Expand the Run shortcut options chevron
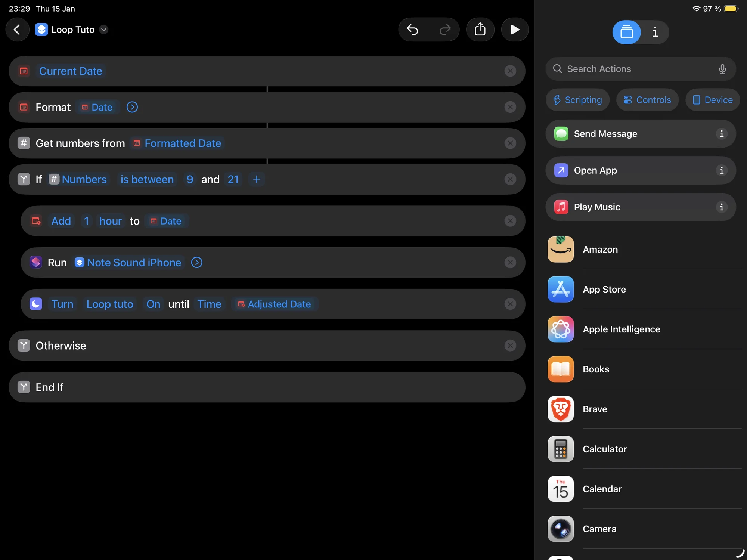Screen dimensions: 747x560 coord(196,263)
